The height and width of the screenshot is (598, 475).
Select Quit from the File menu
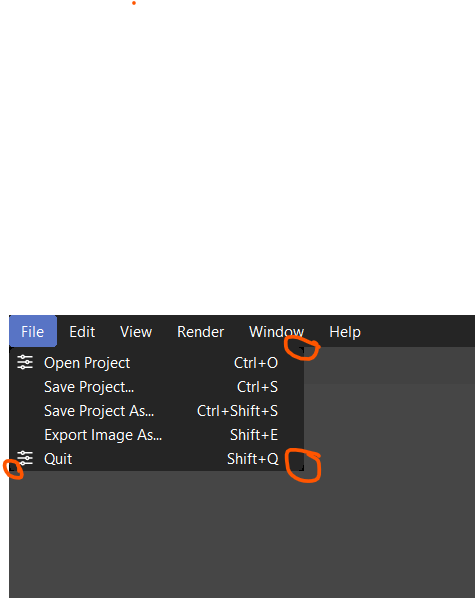[156, 459]
